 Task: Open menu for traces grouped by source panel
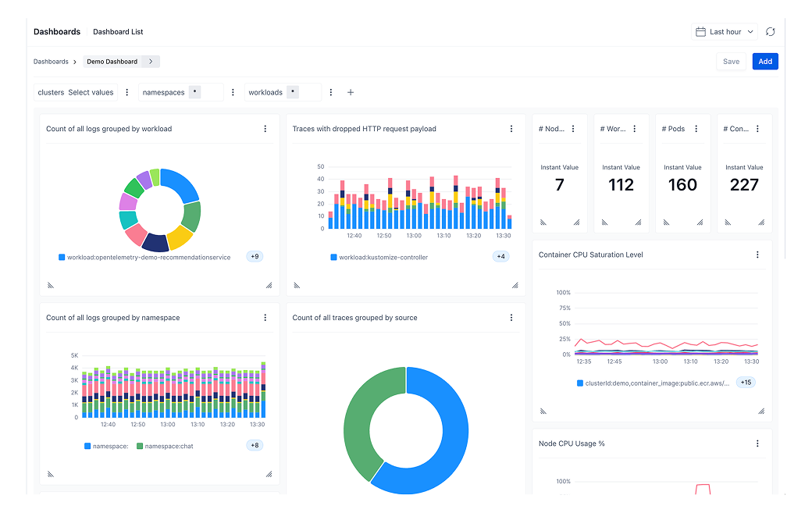[511, 317]
